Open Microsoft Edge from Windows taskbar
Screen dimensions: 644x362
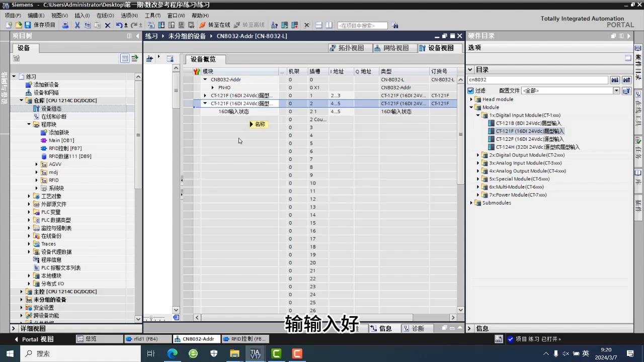173,353
